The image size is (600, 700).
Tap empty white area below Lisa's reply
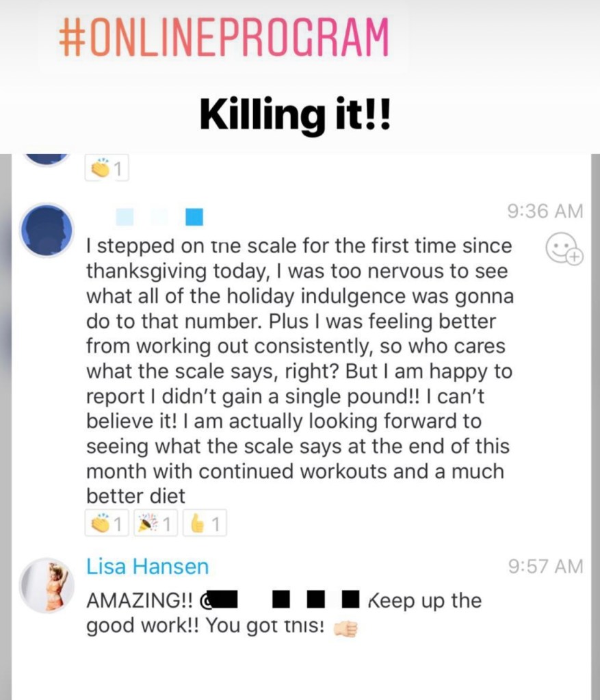[300, 670]
